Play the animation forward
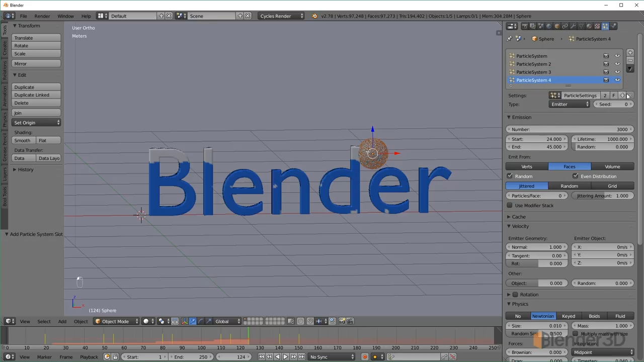Screen dimensions: 644x362 coord(285,357)
